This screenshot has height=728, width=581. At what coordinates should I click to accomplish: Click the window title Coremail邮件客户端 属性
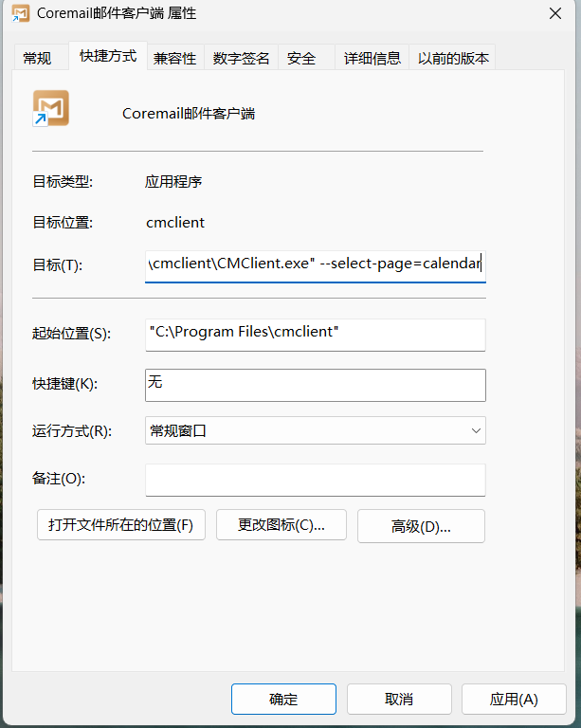(x=117, y=13)
